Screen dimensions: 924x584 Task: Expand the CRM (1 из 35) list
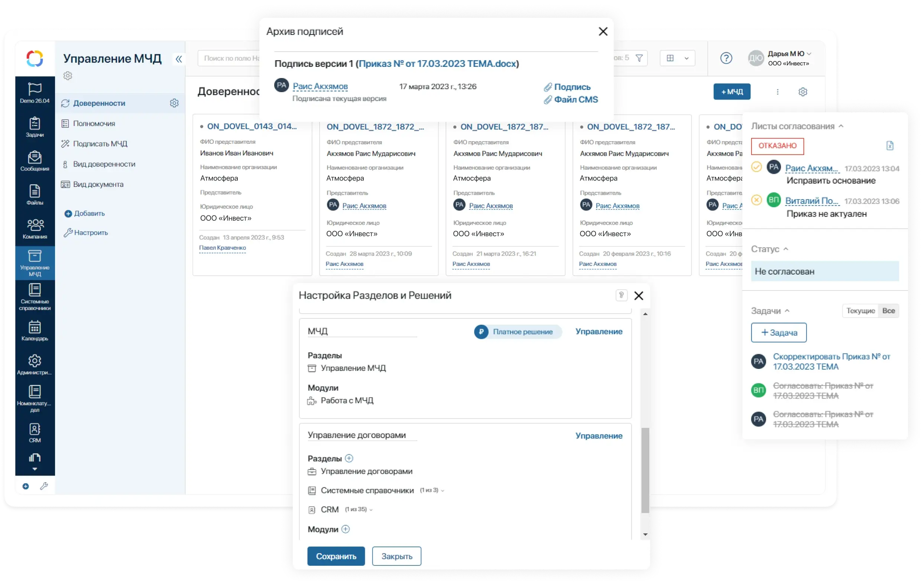[371, 510]
